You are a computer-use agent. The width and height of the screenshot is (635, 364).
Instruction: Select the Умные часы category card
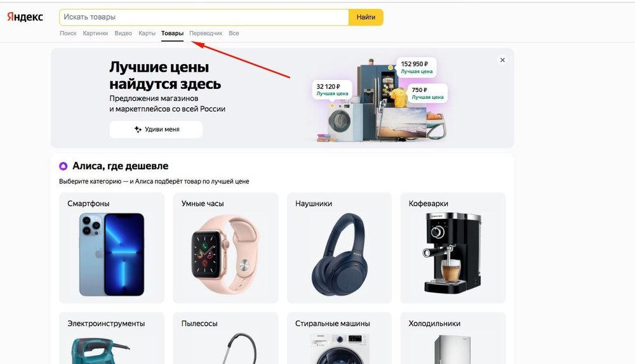pyautogui.click(x=225, y=248)
